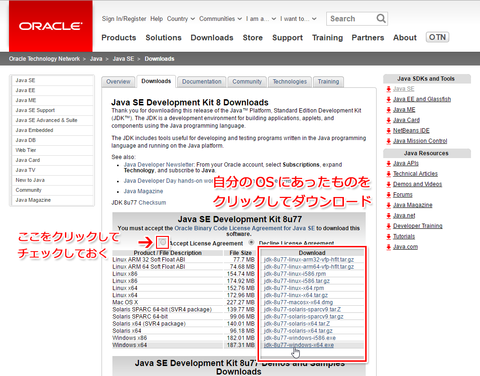Viewport: 480px width, 376px height.
Task: Switch to the Community tab
Action: [x=247, y=82]
